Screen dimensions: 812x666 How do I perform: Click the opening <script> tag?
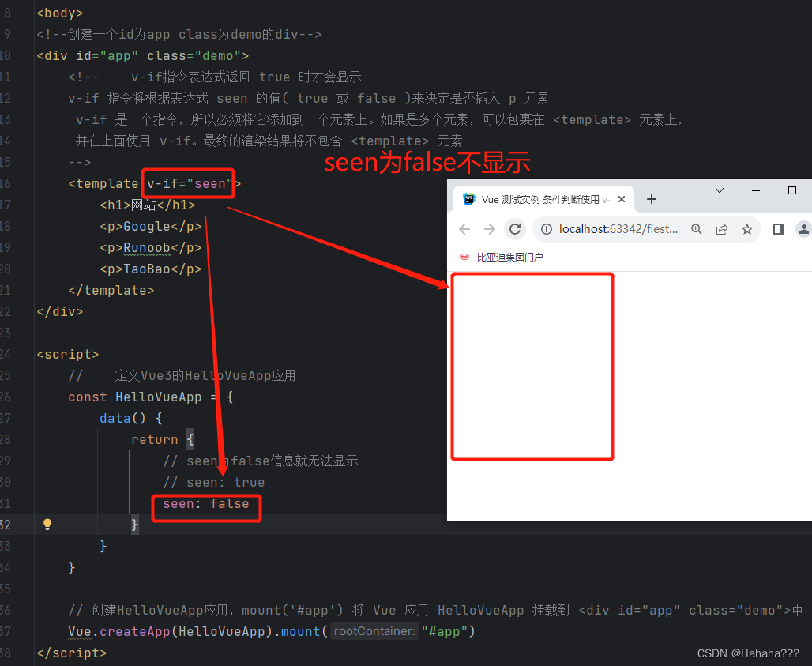pyautogui.click(x=67, y=354)
